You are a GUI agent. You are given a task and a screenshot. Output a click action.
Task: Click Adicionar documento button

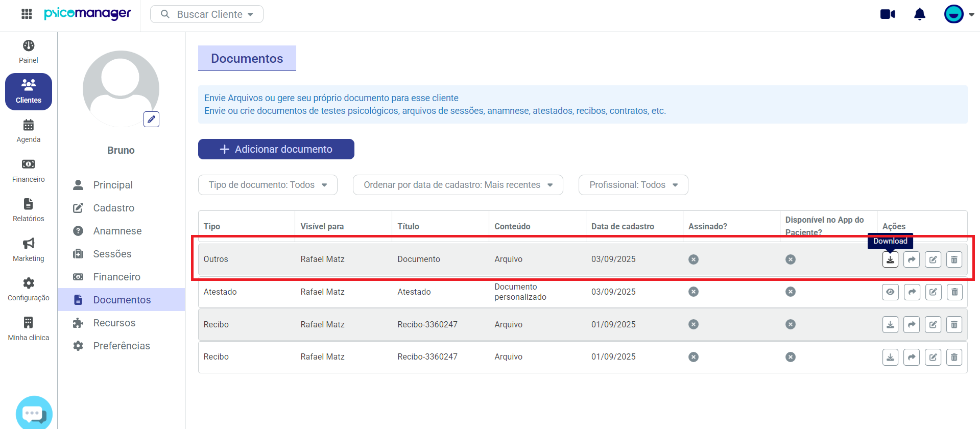276,149
